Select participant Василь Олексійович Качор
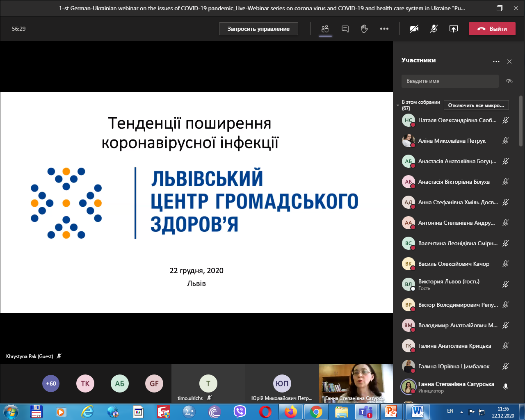 coord(453,264)
